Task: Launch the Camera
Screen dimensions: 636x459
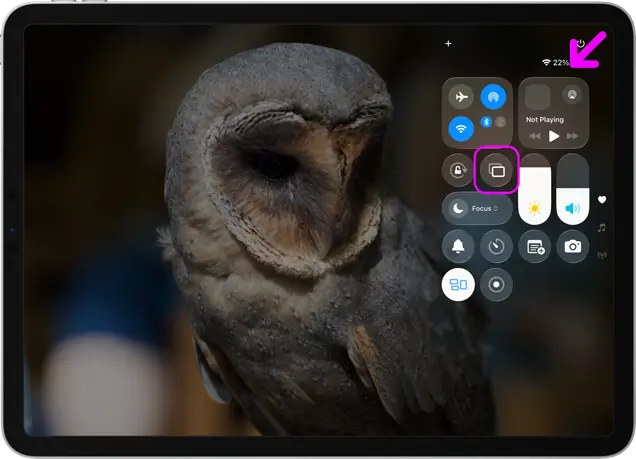Action: point(572,246)
